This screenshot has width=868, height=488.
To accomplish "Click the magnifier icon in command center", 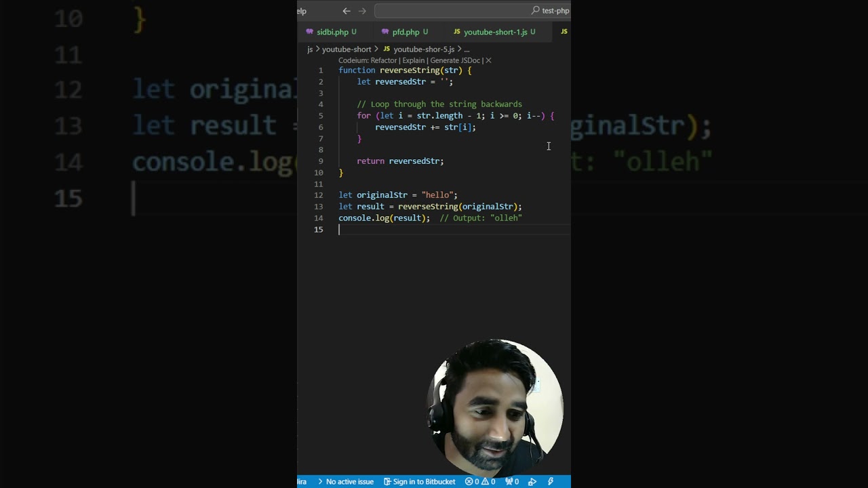I will 536,11.
